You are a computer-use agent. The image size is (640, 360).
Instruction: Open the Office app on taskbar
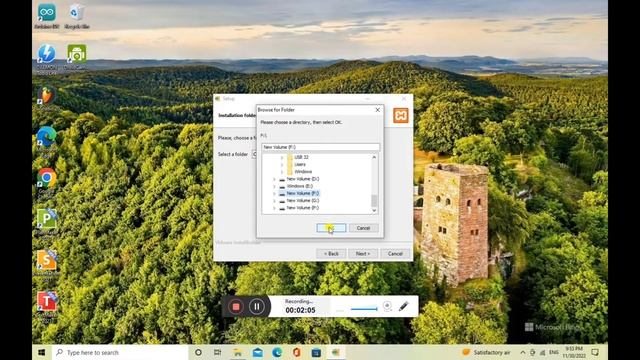click(297, 352)
